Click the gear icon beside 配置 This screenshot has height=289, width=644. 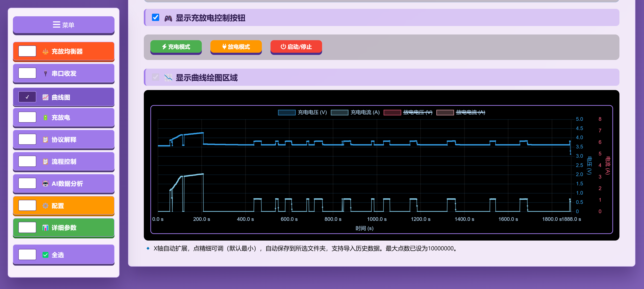[45, 206]
